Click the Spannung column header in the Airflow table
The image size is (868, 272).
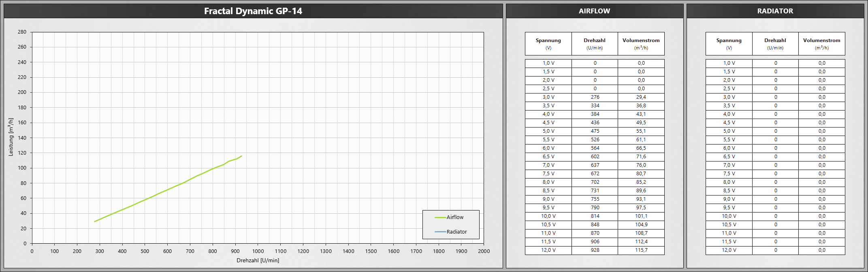tap(548, 44)
